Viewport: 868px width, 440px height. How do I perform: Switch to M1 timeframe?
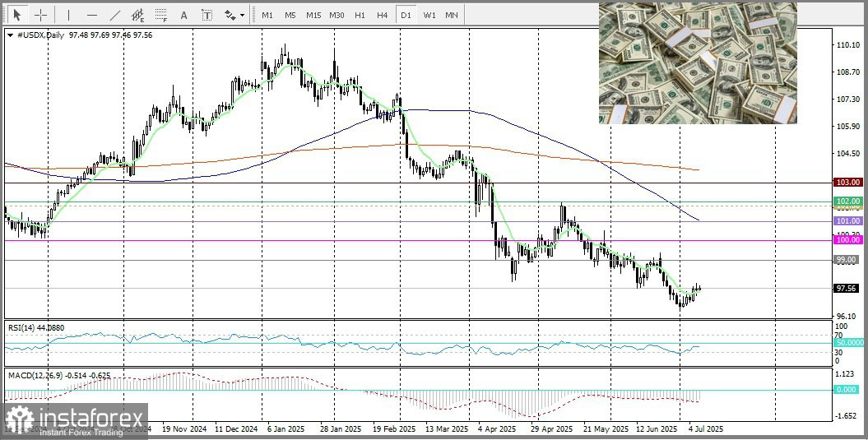[267, 15]
